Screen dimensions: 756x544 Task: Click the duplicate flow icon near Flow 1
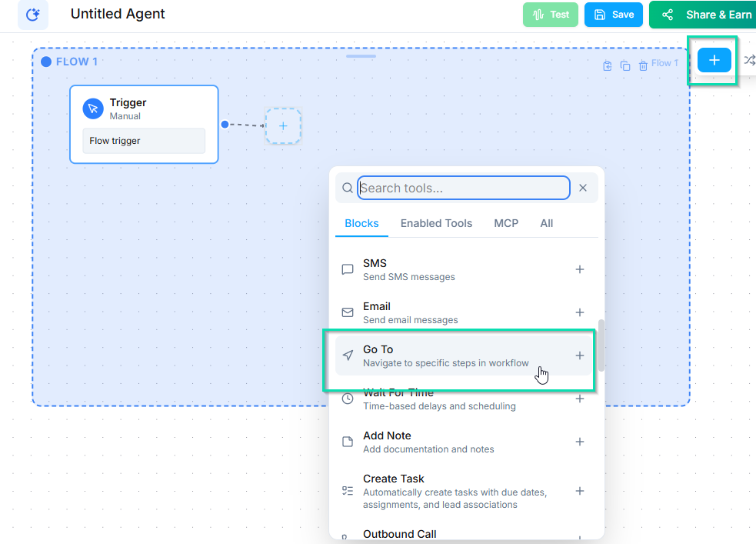[625, 65]
